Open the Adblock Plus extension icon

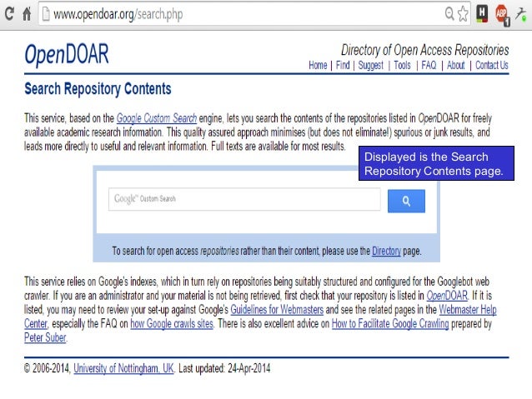tap(502, 15)
